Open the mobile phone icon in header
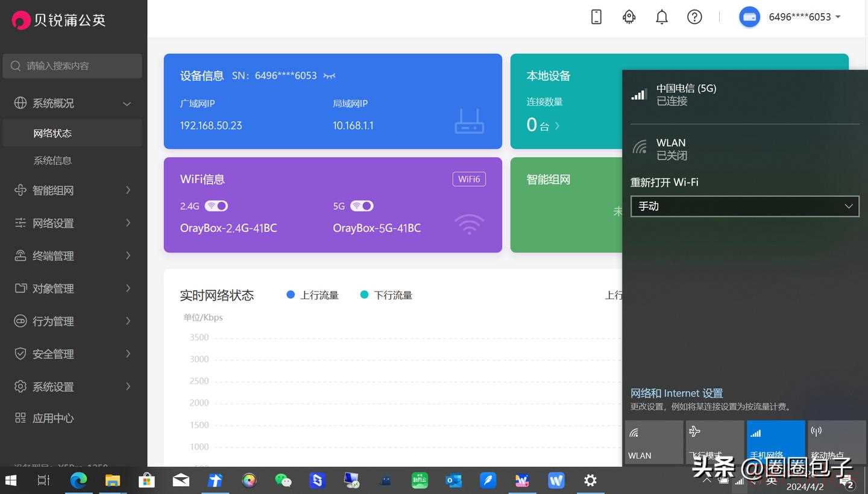This screenshot has width=868, height=494. click(x=596, y=17)
